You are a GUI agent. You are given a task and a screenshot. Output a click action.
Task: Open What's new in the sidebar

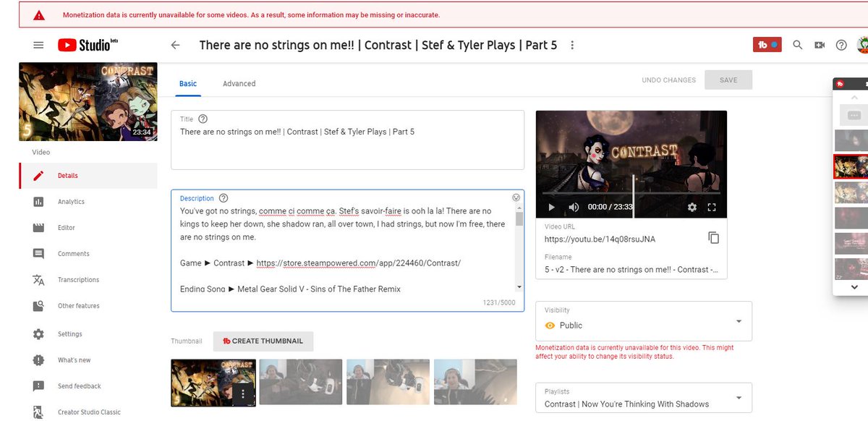(x=88, y=360)
